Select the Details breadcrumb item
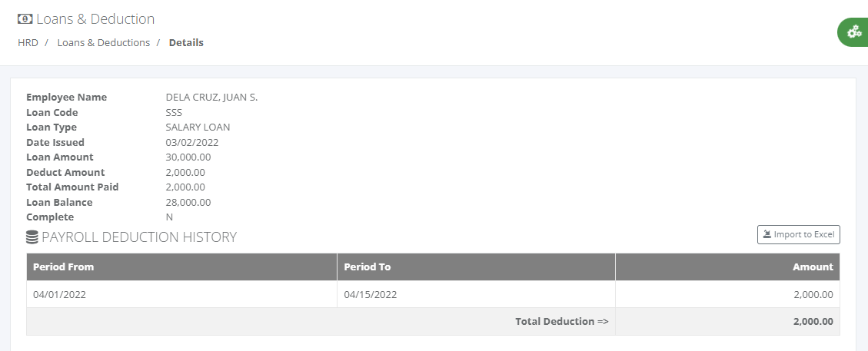 pos(186,42)
